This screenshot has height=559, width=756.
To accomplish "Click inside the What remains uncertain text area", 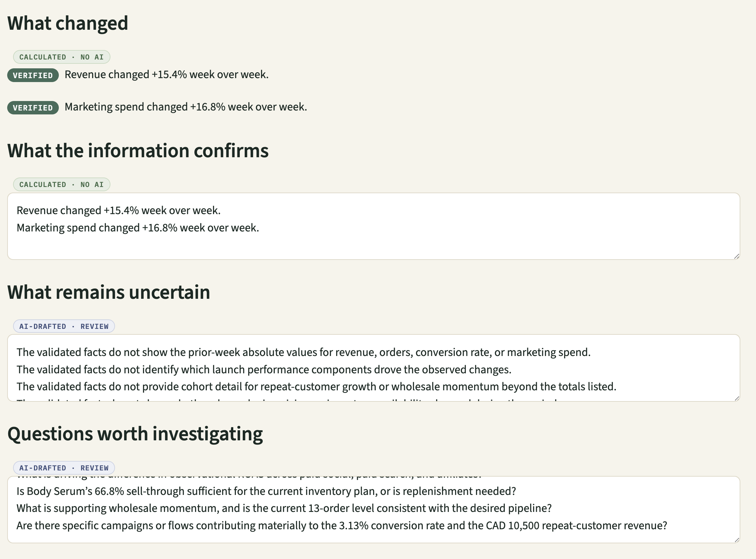I will click(374, 368).
